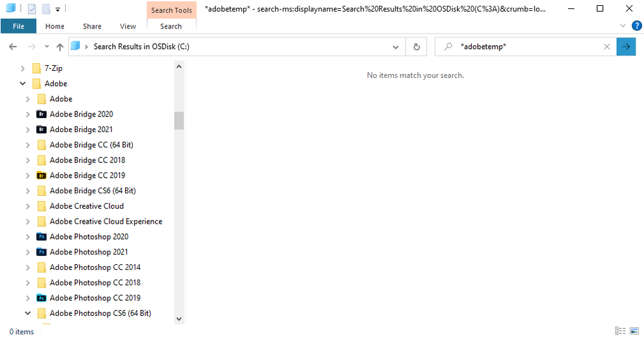Switch to the Home ribbon tab

[x=55, y=26]
